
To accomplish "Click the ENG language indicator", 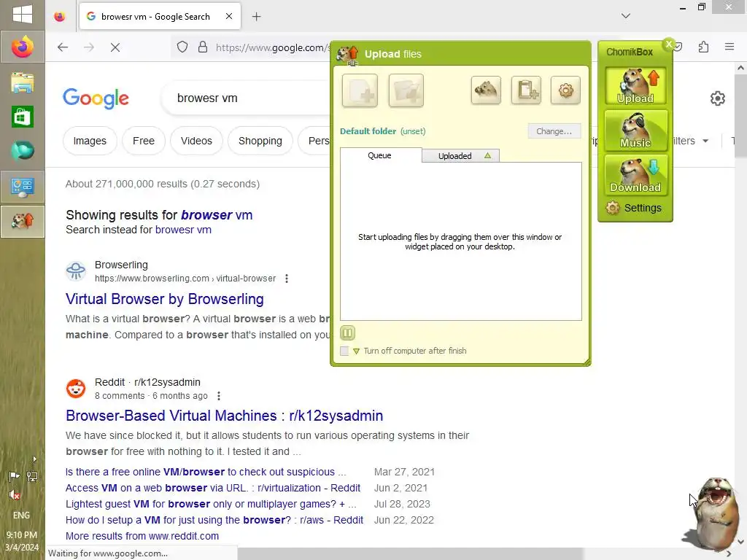I will tap(21, 516).
